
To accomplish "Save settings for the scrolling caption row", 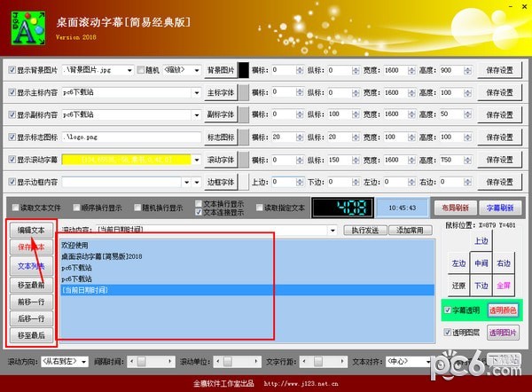I will click(499, 160).
